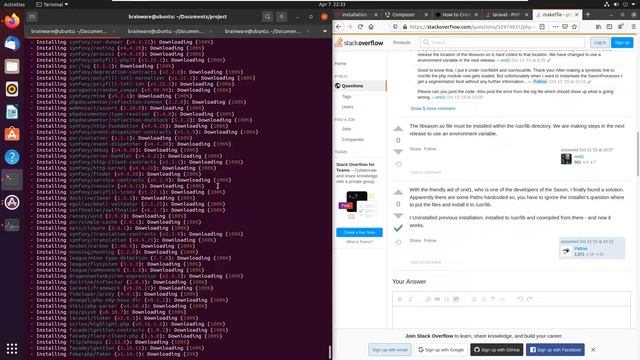Toggle Reader view icon in the address bar
Image resolution: width=640 pixels, height=360 pixels.
click(542, 27)
